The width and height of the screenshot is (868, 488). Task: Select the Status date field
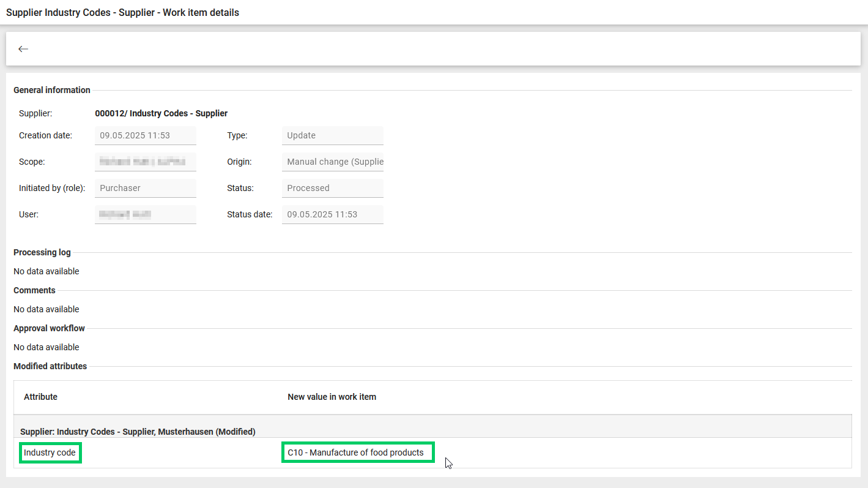coord(332,214)
